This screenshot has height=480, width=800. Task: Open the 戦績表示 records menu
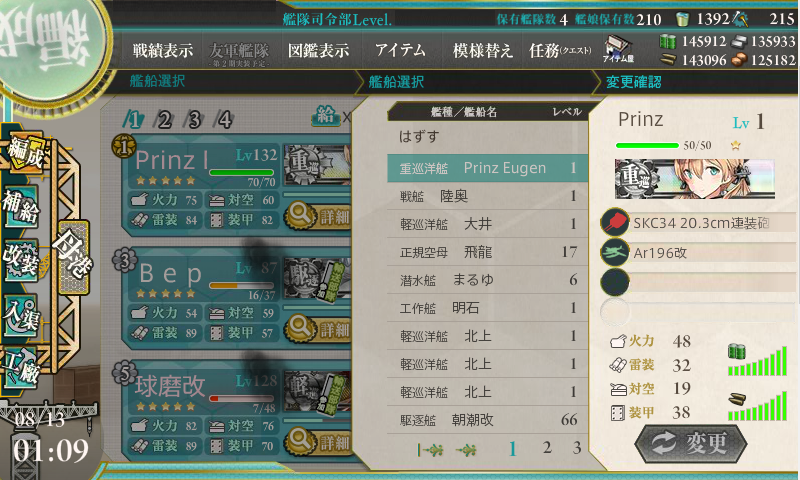(x=162, y=50)
